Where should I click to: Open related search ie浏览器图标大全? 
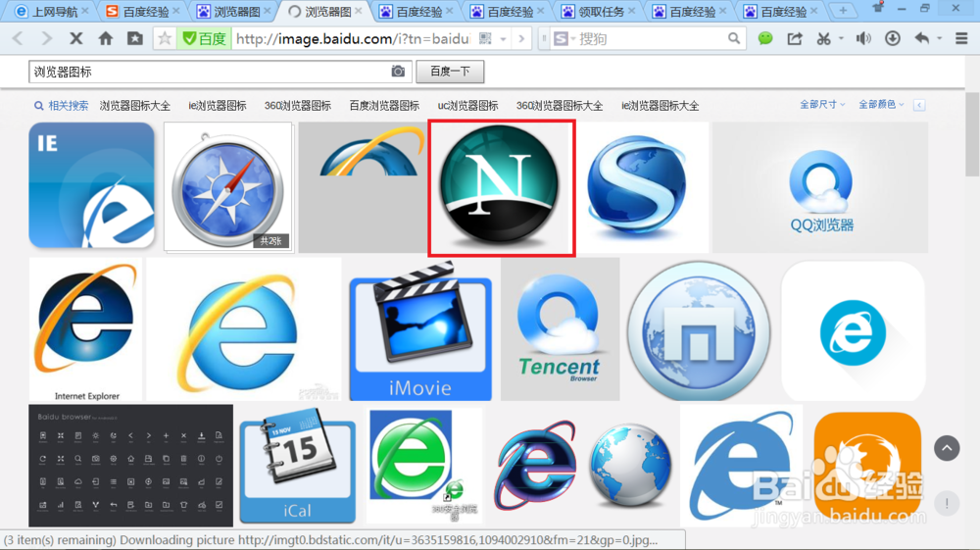[x=660, y=106]
